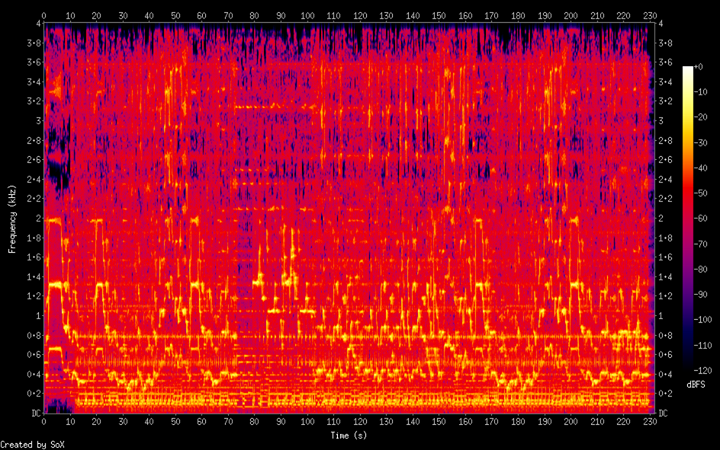
Task: Click the '-30' color scale label
Action: [700, 143]
